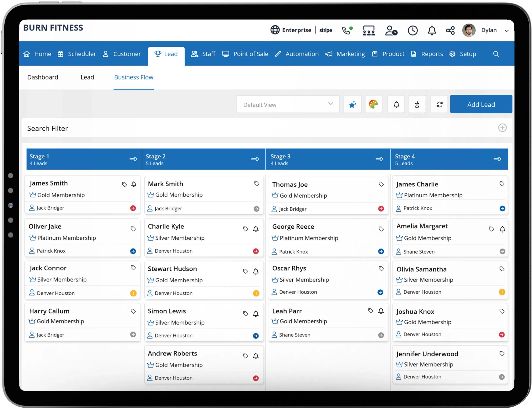532x408 pixels.
Task: Switch to the Dashboard tab
Action: click(x=43, y=77)
